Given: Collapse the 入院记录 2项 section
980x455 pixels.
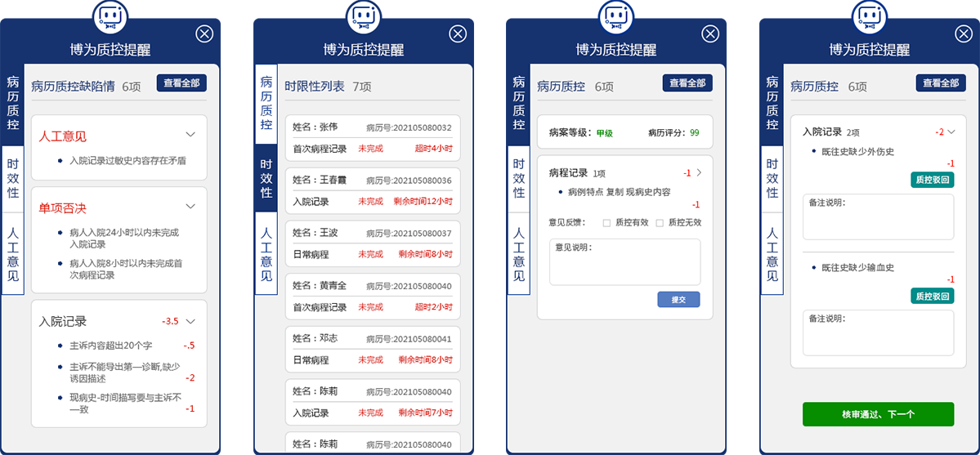Looking at the screenshot, I should (x=951, y=132).
